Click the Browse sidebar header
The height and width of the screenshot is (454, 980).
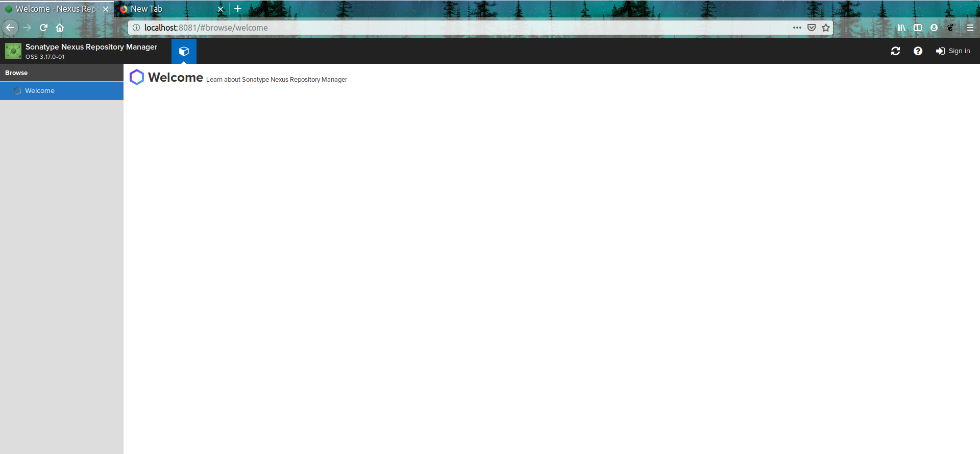click(x=62, y=73)
